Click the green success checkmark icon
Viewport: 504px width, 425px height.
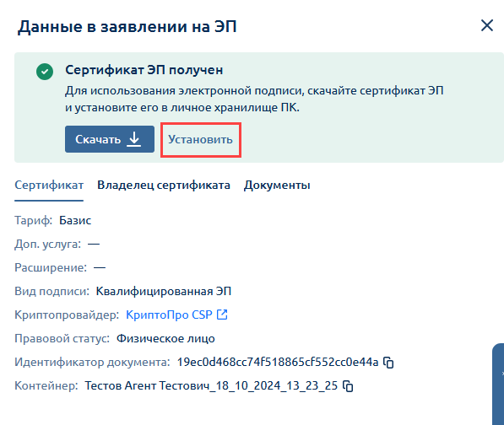pos(45,72)
